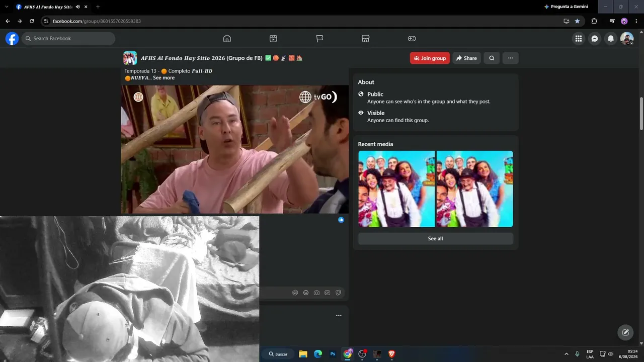The image size is (644, 362).
Task: Open Photoshop from the taskbar
Action: [x=333, y=354]
